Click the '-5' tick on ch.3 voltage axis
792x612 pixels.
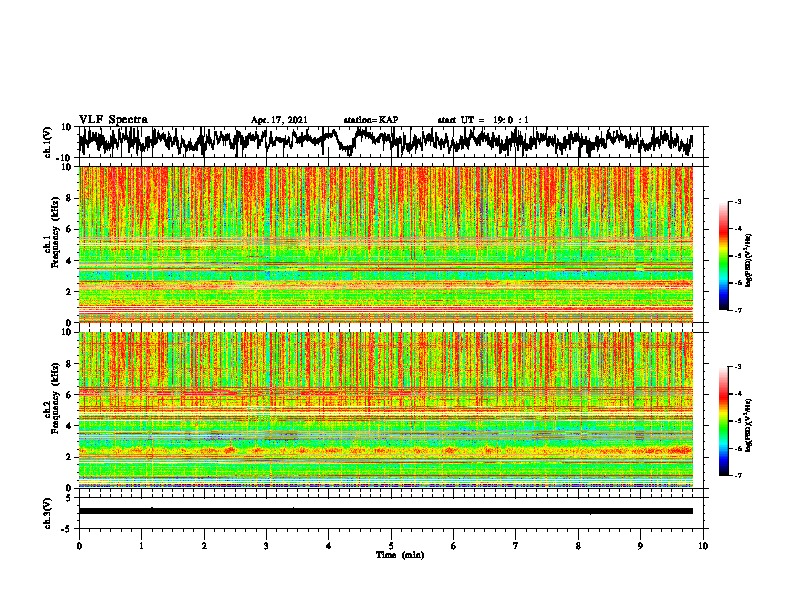(x=67, y=529)
